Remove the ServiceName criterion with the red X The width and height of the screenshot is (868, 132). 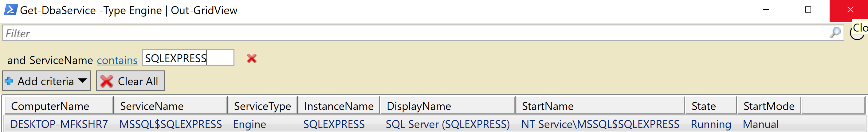coord(251,58)
